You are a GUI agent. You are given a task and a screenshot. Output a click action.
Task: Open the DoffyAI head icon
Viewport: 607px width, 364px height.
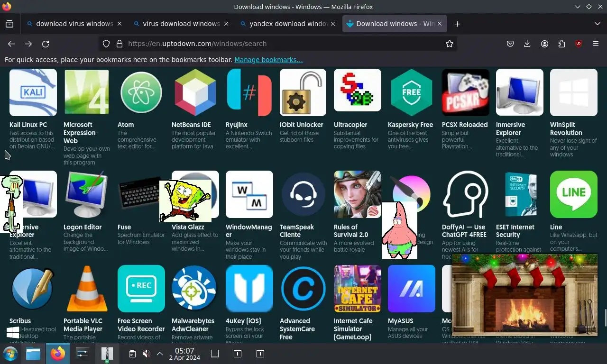click(466, 194)
